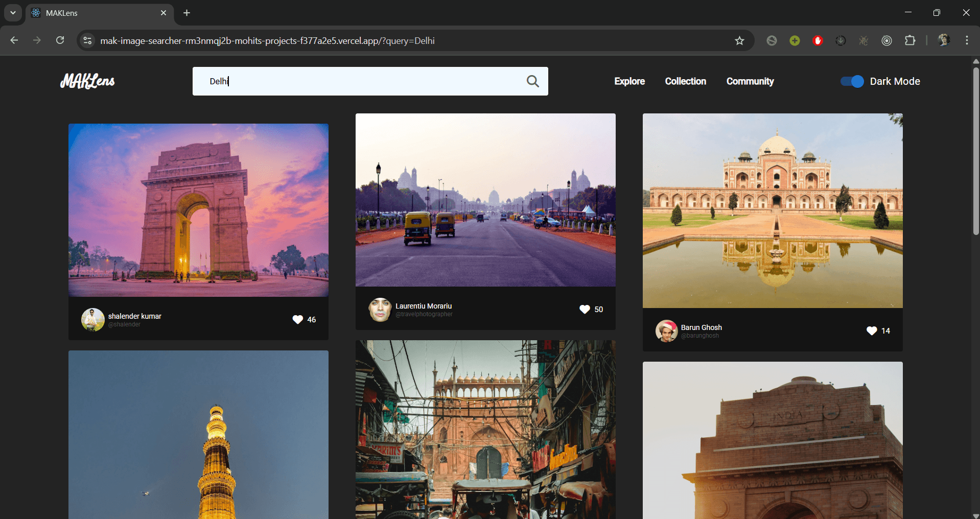Click the search magnifier icon
This screenshot has width=980, height=519.
click(x=533, y=81)
